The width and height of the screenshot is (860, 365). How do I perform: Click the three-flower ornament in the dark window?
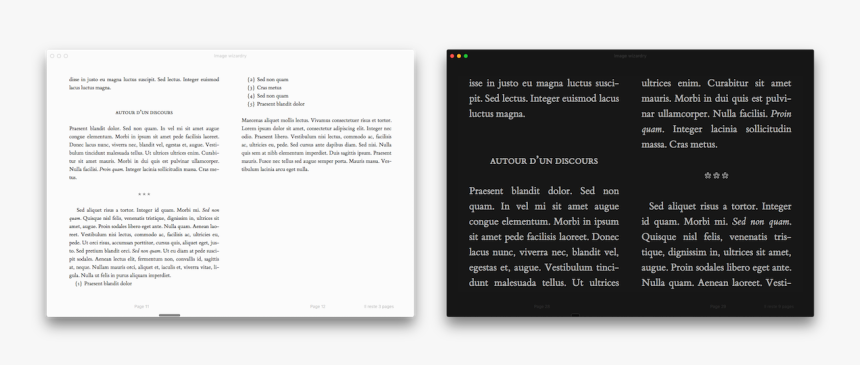pos(716,176)
